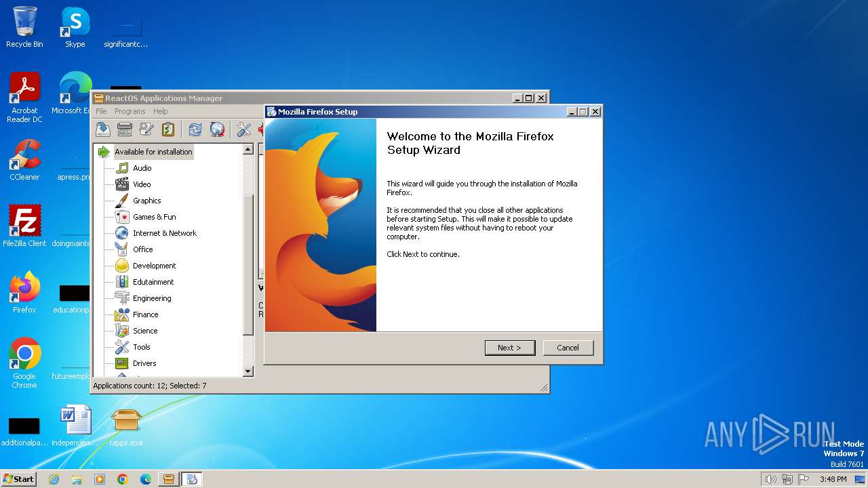The image size is (868, 488).
Task: Select the Office category
Action: [x=143, y=249]
